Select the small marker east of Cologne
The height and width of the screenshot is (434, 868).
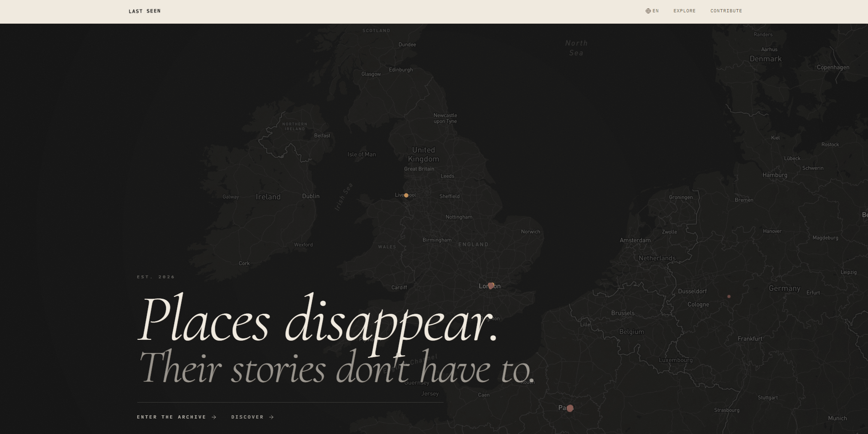[x=729, y=296]
